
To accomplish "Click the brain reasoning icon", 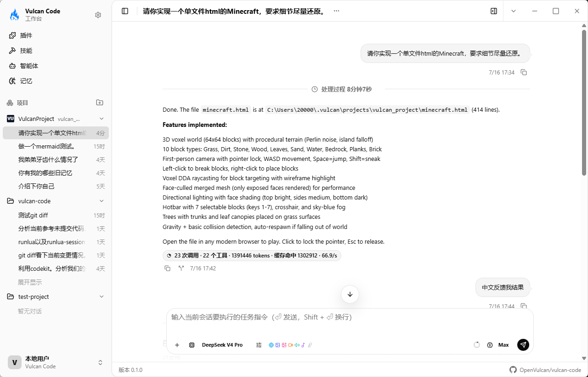I will point(490,345).
